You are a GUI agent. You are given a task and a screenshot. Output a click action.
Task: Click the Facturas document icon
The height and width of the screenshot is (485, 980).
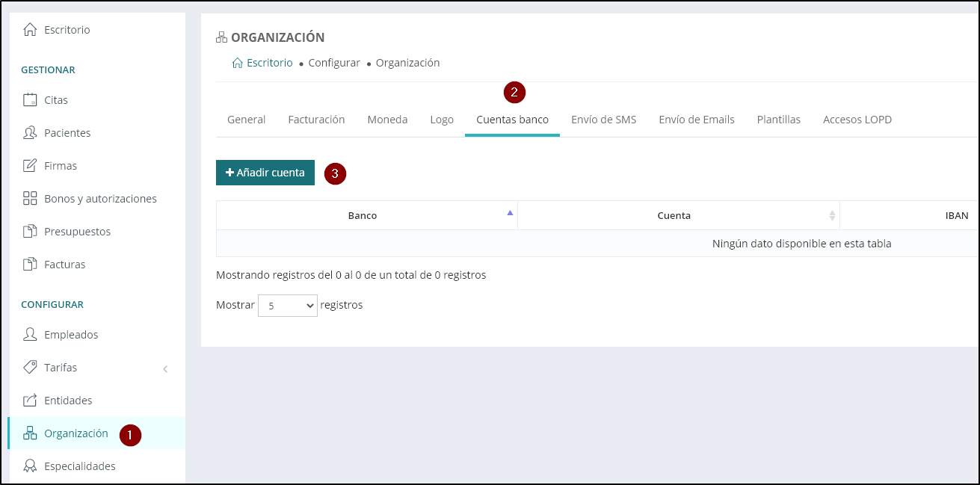coord(30,265)
